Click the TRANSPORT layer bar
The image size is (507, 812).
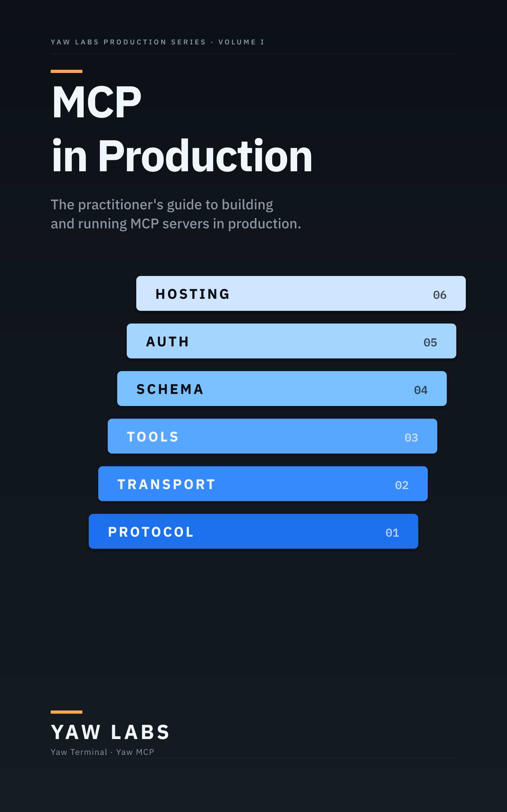point(263,484)
